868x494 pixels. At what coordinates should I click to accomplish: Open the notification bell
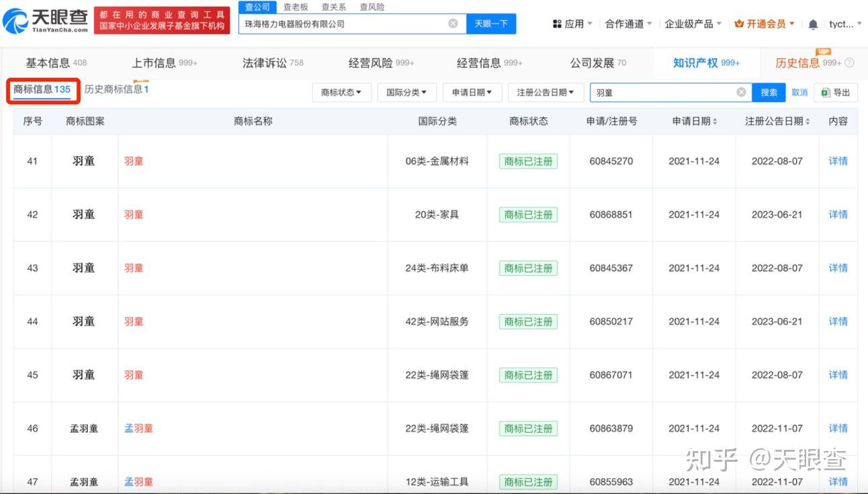point(813,24)
